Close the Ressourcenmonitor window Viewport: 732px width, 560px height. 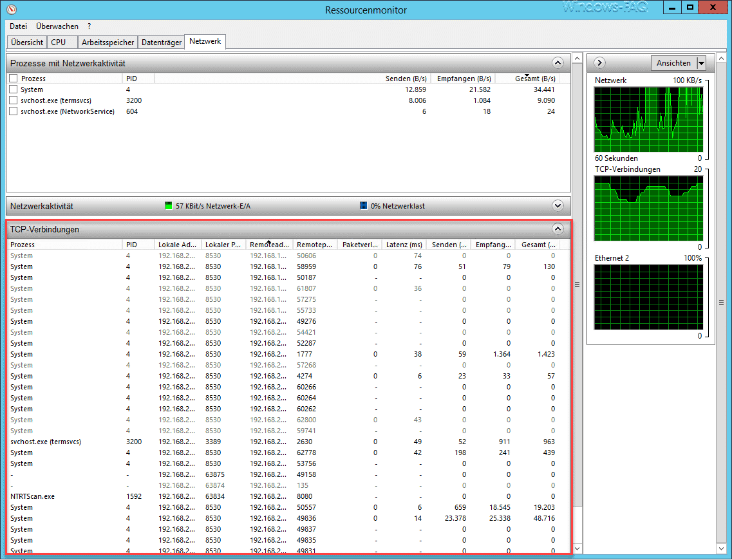click(x=713, y=8)
